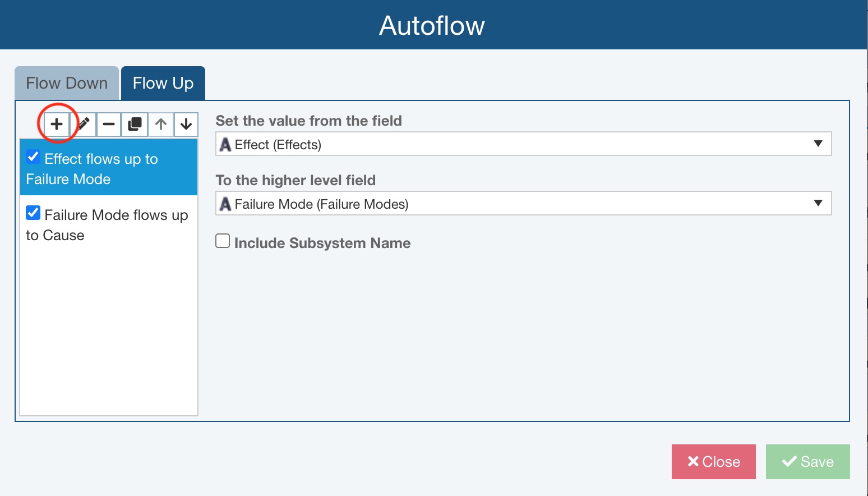Click the pencil icon to edit the selected rule
This screenshot has width=868, height=496.
click(x=83, y=124)
